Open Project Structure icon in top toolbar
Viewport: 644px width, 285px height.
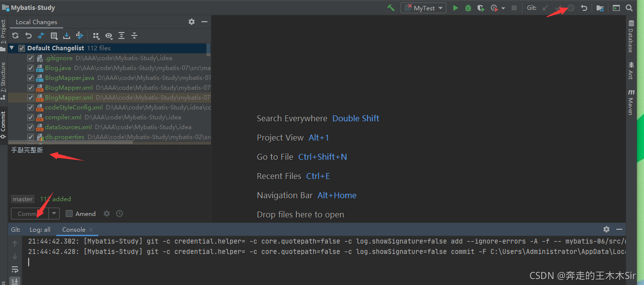pos(600,8)
